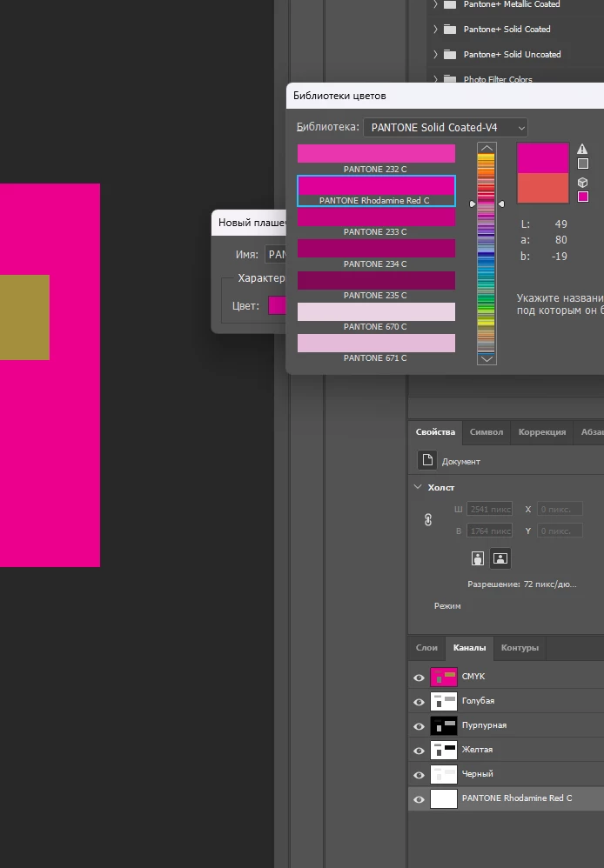Set canvas to landscape orientation icon
This screenshot has height=868, width=604.
(500, 558)
